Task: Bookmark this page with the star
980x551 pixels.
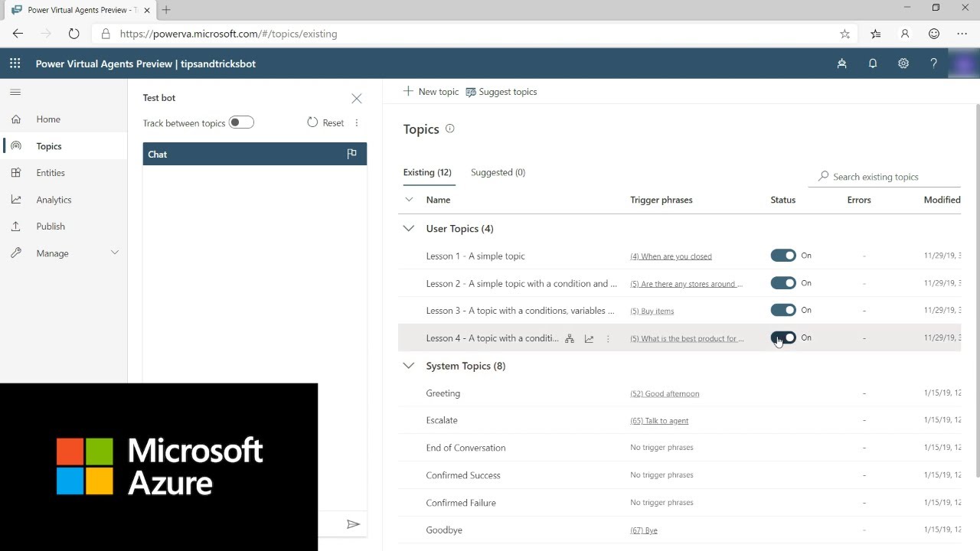Action: point(844,34)
